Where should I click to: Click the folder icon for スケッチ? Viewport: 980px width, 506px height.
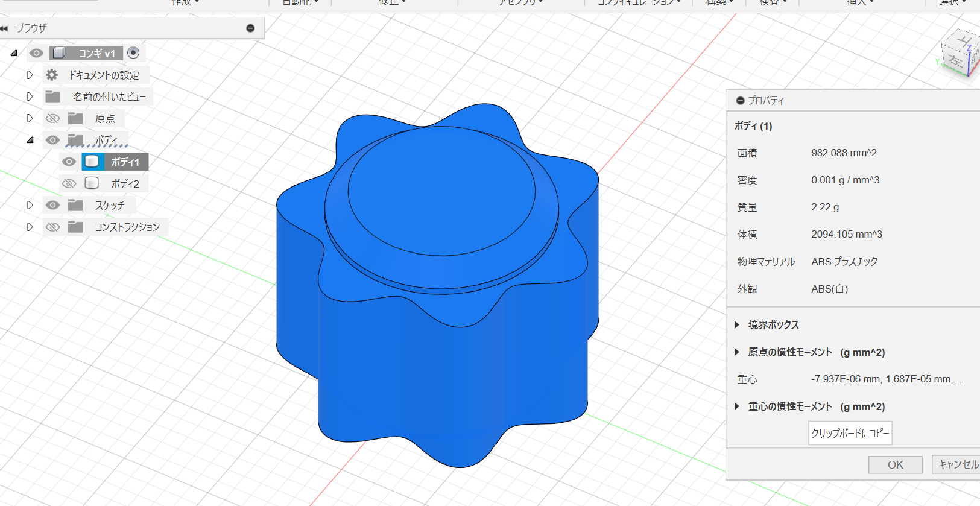[x=75, y=205]
